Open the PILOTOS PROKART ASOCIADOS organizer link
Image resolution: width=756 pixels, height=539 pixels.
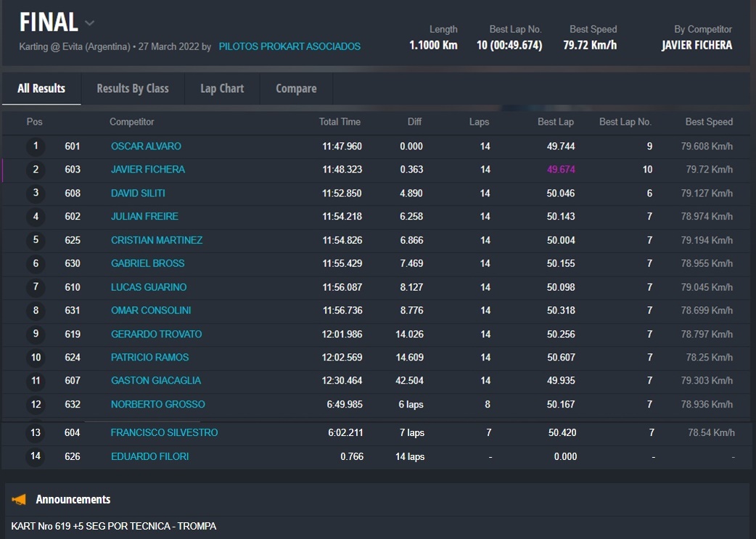click(x=289, y=46)
